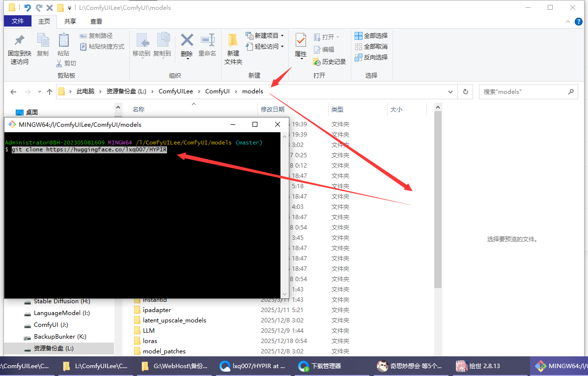Image resolution: width=588 pixels, height=376 pixels.
Task: Open the loras folder in list
Action: pyautogui.click(x=150, y=341)
